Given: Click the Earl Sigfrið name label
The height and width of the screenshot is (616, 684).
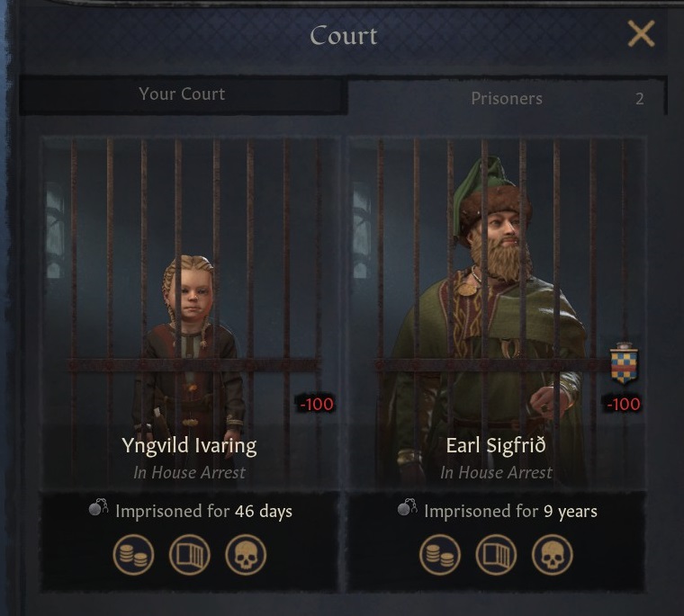Looking at the screenshot, I should click(x=496, y=445).
